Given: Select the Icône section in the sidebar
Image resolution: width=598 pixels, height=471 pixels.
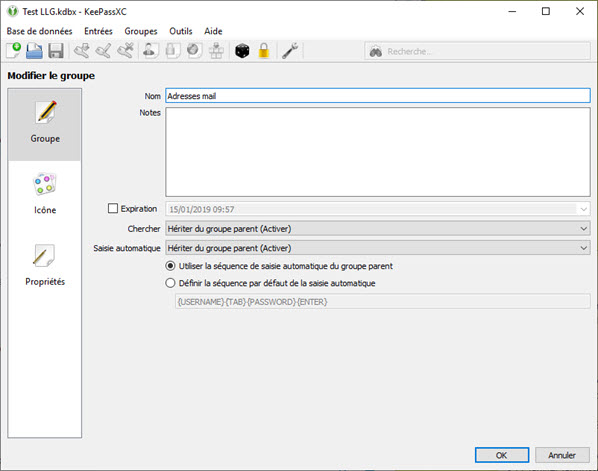Looking at the screenshot, I should coord(45,194).
